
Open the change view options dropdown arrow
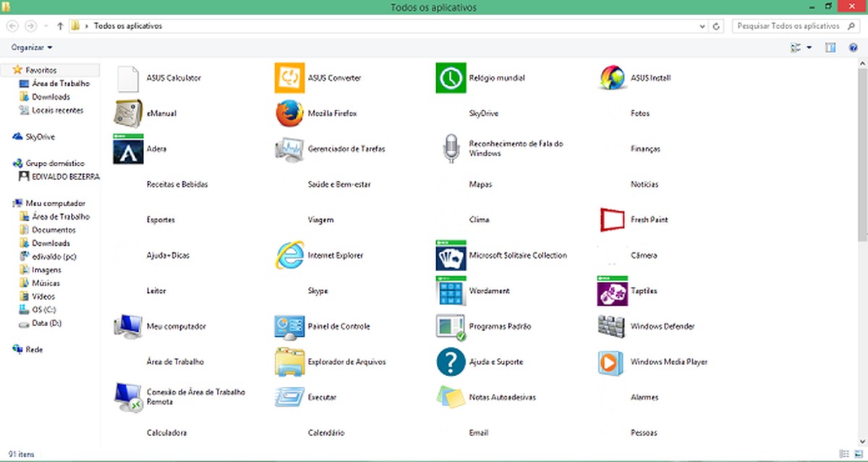tap(809, 48)
